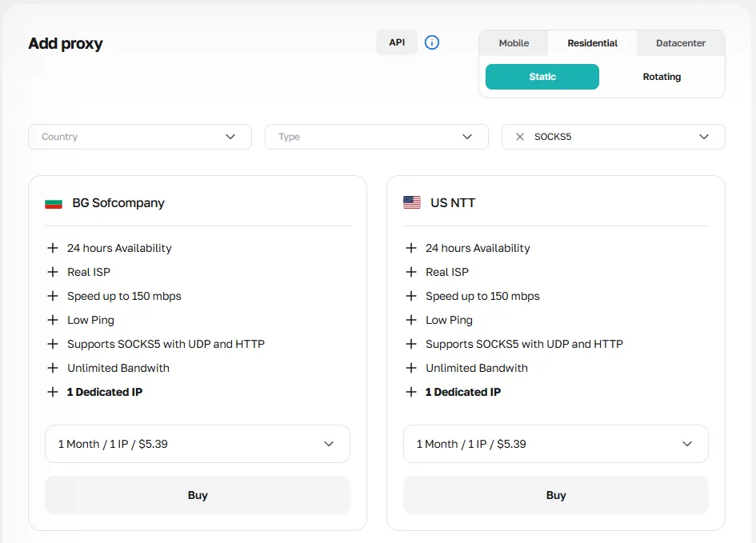Click plus icon beside BG Real ISP
Screen dimensions: 756x543
coord(53,272)
